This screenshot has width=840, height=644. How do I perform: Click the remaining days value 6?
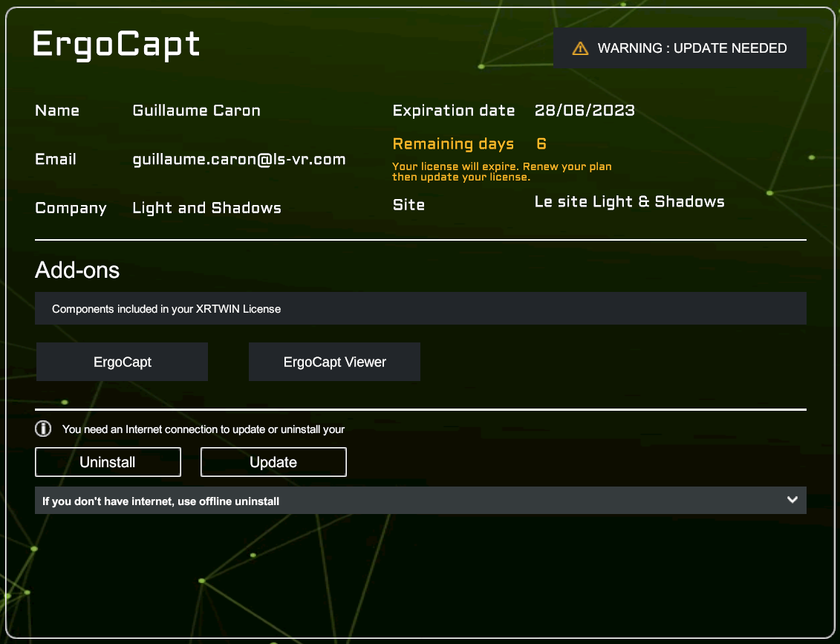coord(541,143)
